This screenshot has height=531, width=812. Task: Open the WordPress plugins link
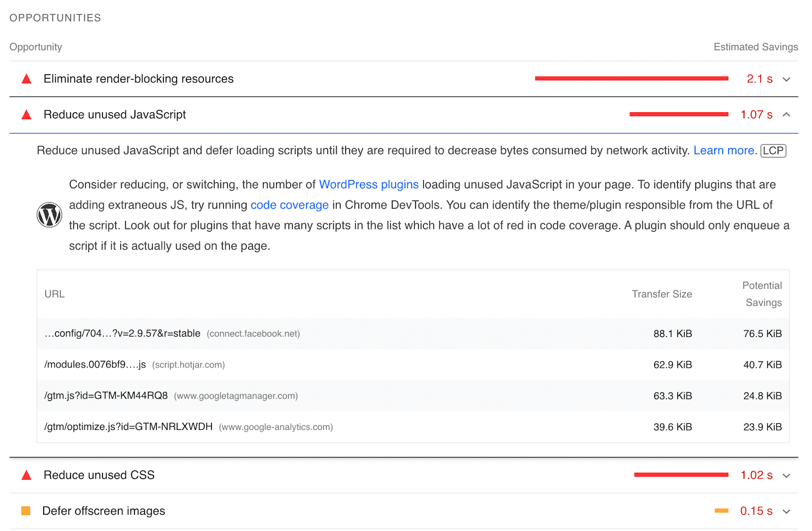click(368, 184)
